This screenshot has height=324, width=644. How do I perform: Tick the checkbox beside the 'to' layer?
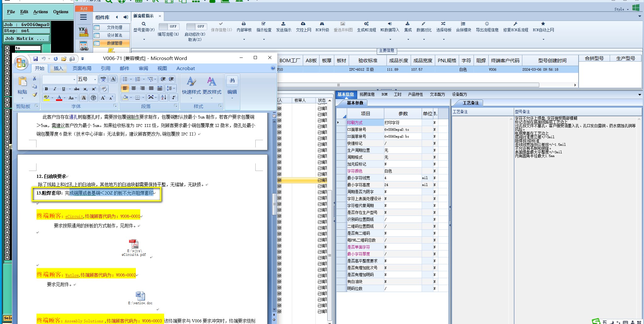coord(8,48)
